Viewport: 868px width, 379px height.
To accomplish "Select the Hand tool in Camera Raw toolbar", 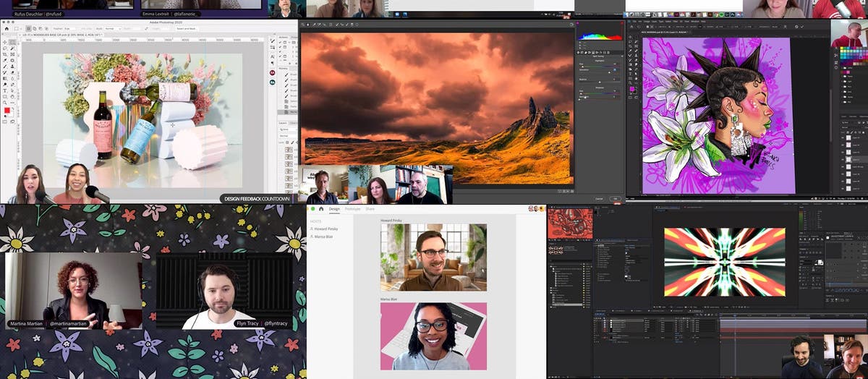I will point(308,25).
